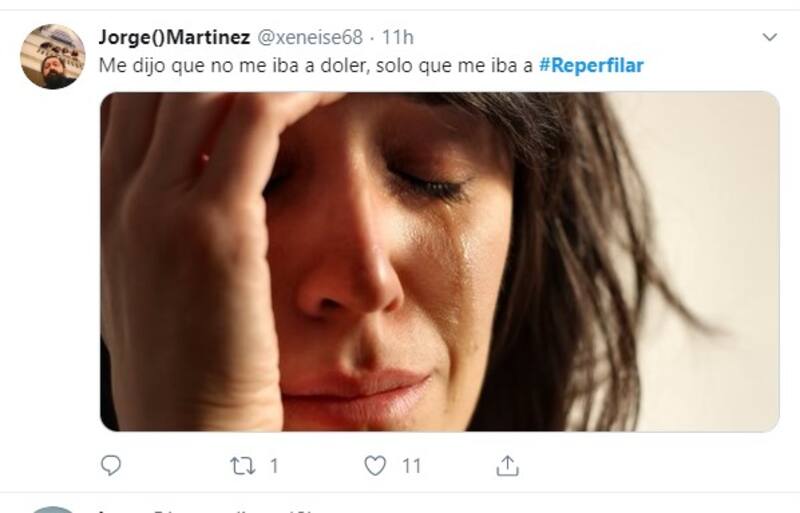
Task: Click the 11h timestamp link
Action: pos(398,38)
